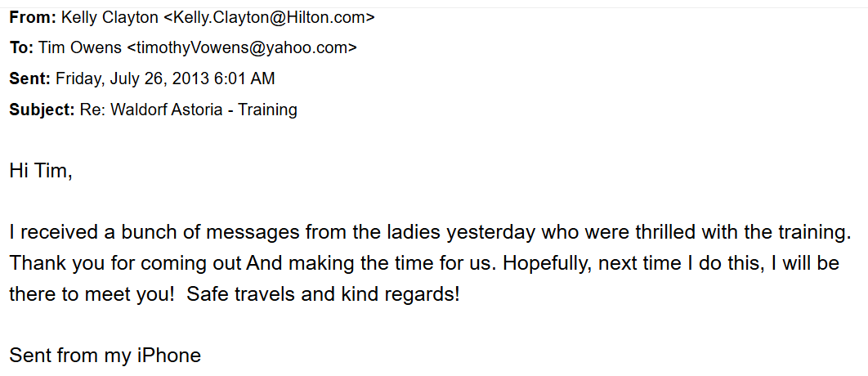Click the bold To: label
The image size is (868, 376).
21,47
